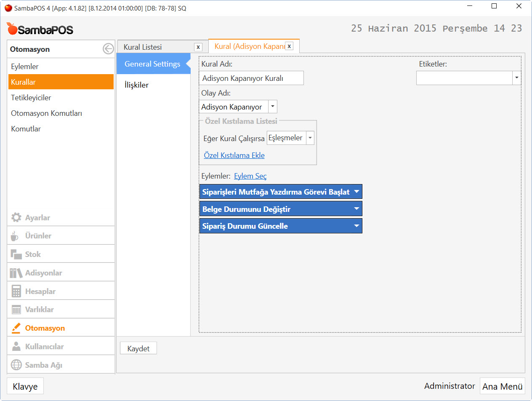Click into the Kural Adı text field

[252, 78]
